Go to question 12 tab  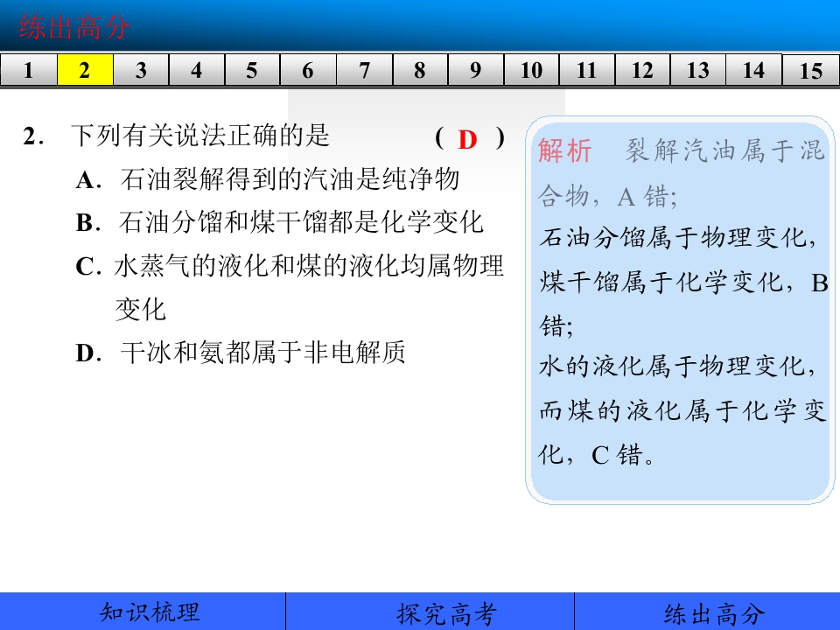coord(643,70)
